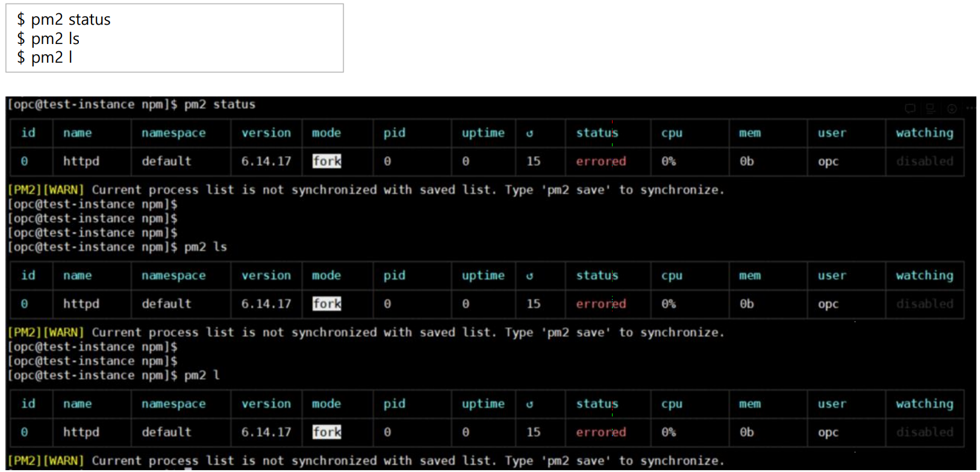The image size is (980, 472).
Task: Click the restart count icon in pm2 ls table
Action: click(x=529, y=276)
